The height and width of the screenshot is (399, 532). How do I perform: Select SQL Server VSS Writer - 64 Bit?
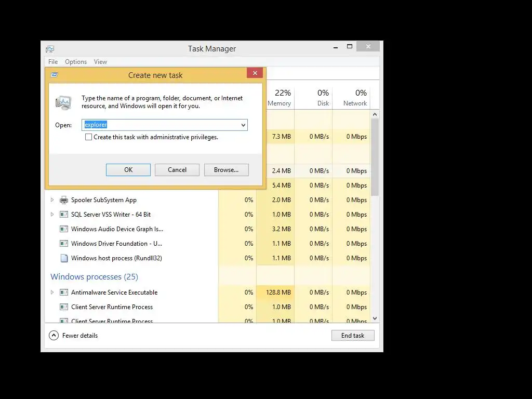tap(111, 215)
